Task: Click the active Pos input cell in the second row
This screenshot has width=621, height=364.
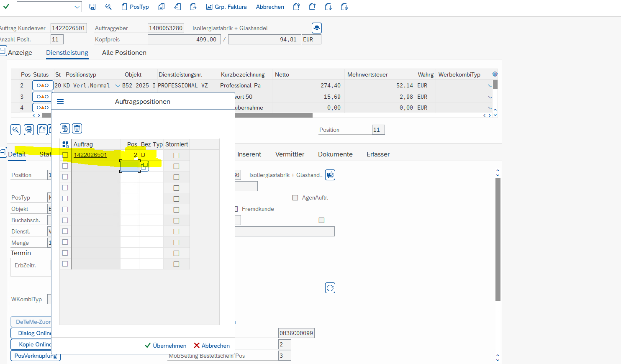Action: [x=130, y=166]
